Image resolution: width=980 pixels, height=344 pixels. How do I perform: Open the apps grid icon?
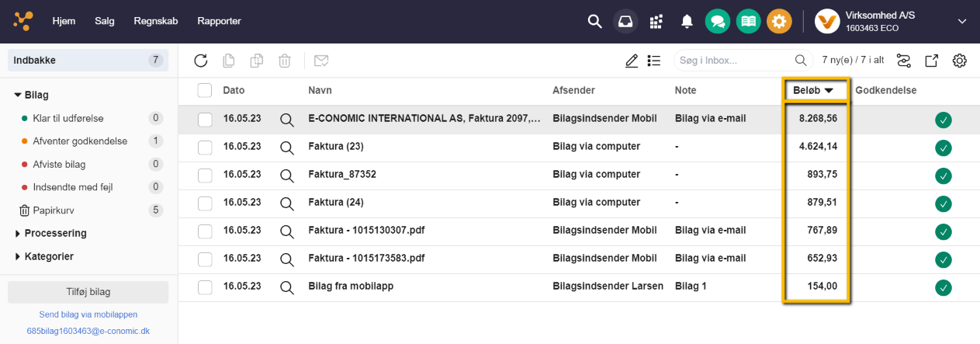tap(656, 22)
